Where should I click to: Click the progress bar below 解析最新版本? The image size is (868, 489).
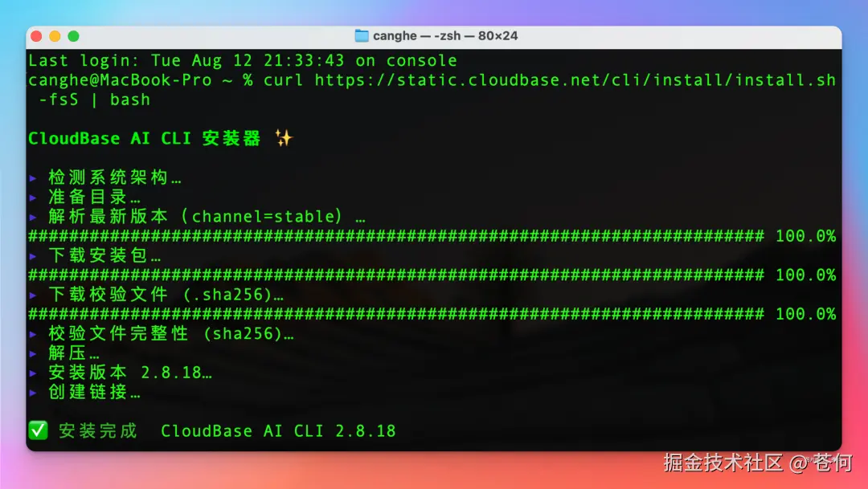[x=432, y=236]
